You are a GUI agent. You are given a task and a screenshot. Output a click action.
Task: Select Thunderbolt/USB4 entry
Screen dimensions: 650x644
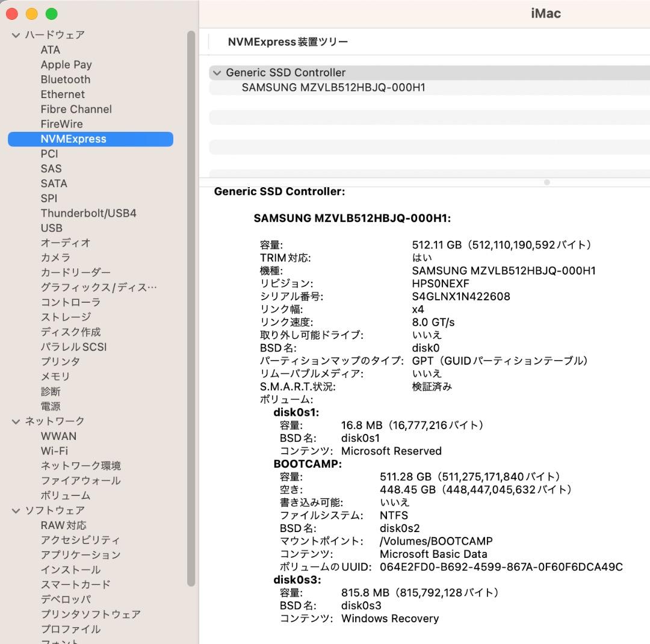click(x=88, y=213)
